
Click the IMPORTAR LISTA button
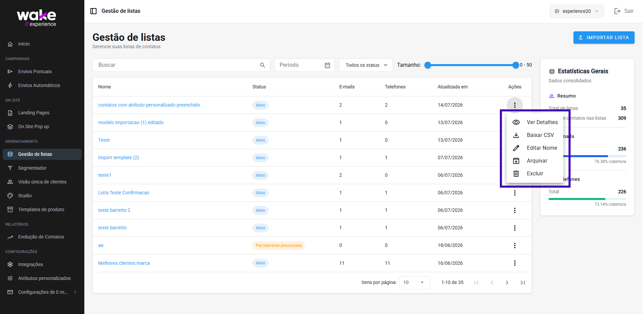604,37
